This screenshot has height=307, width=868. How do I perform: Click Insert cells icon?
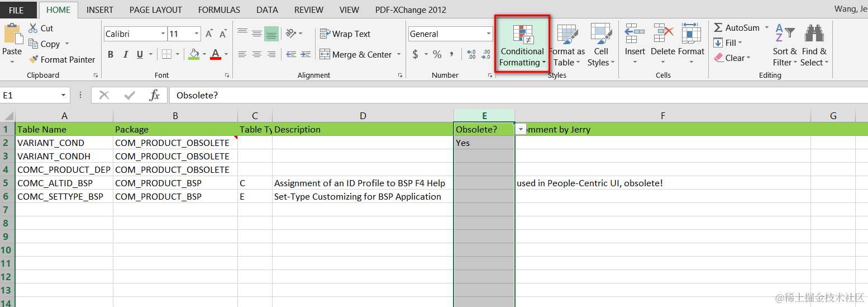[x=635, y=34]
